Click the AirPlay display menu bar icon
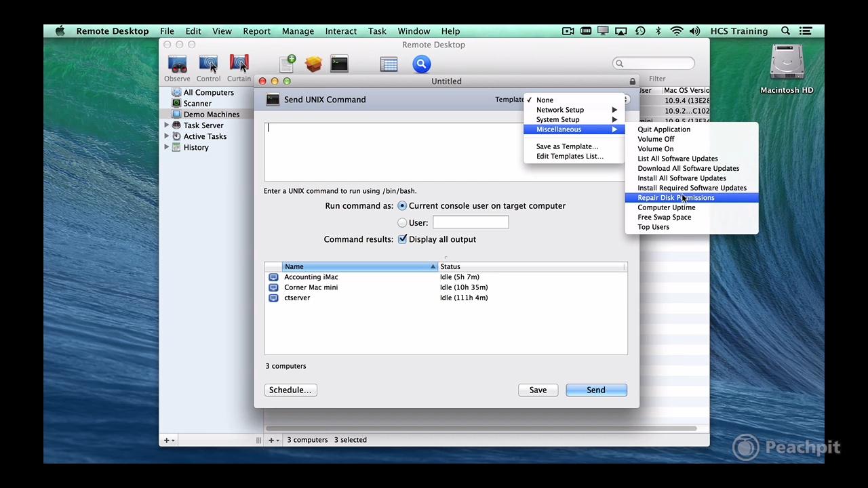This screenshot has width=868, height=488. 621,31
